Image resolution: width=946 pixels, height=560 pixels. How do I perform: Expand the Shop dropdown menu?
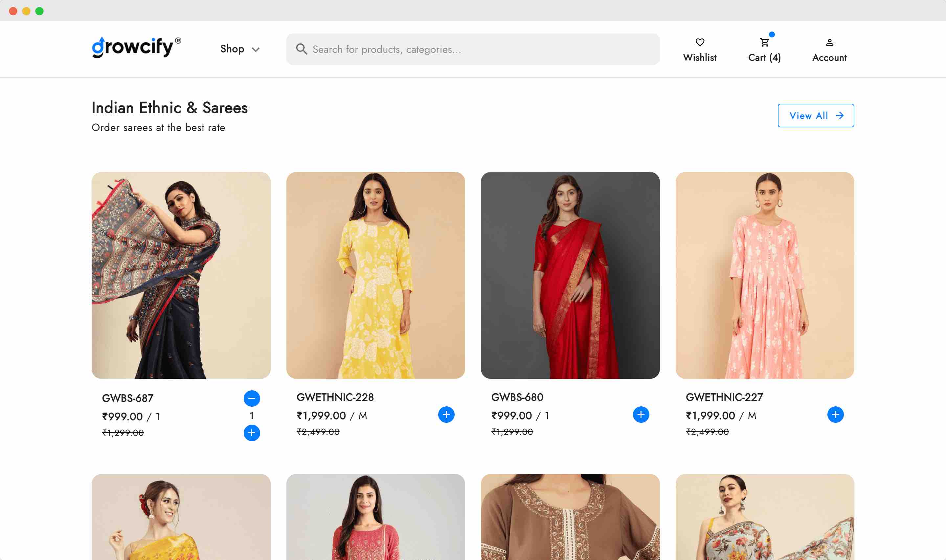[240, 49]
